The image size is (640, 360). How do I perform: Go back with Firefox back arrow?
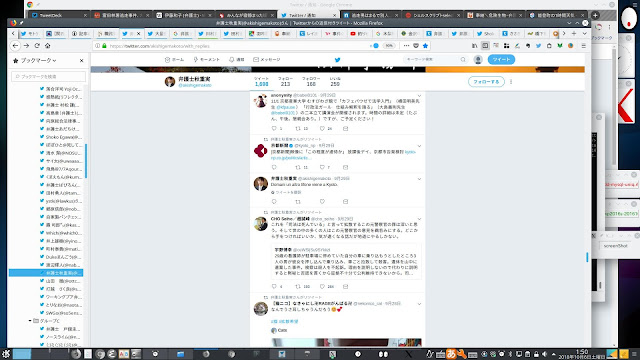[x=16, y=46]
